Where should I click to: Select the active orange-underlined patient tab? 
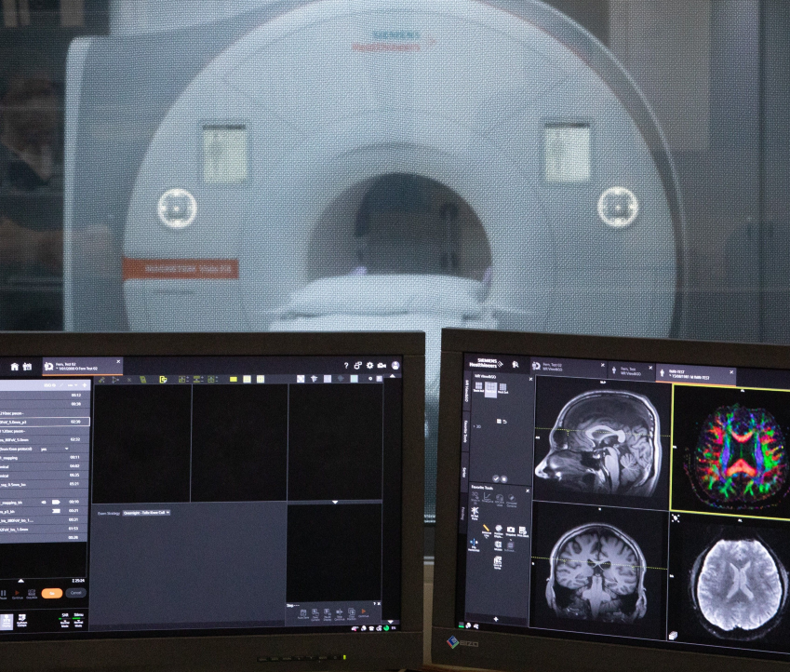[696, 373]
